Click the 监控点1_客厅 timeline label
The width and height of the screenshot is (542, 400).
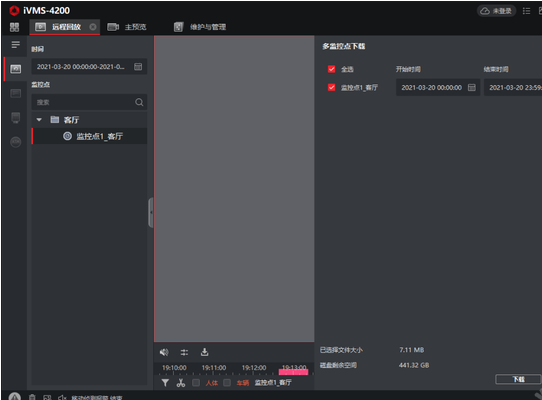pos(273,382)
